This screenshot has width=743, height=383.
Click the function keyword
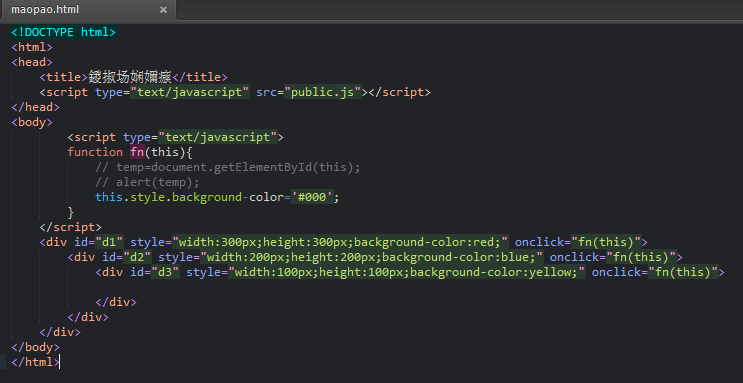[x=95, y=152]
